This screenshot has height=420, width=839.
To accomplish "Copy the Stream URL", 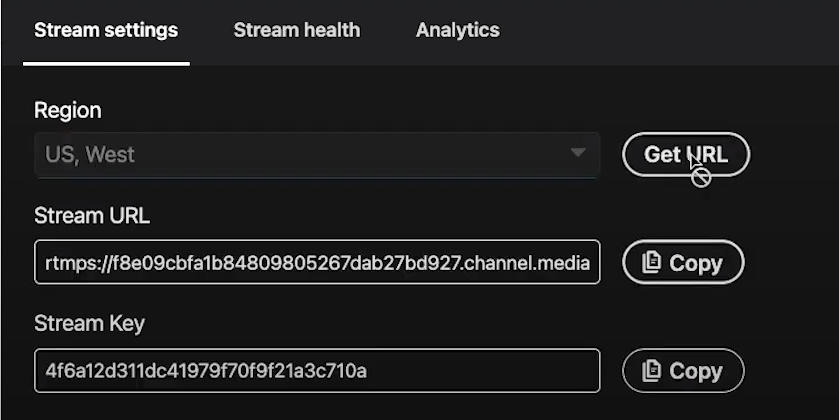I will (x=683, y=262).
